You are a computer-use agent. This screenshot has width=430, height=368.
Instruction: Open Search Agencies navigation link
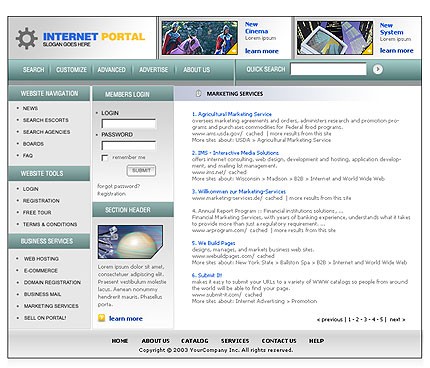click(x=46, y=132)
